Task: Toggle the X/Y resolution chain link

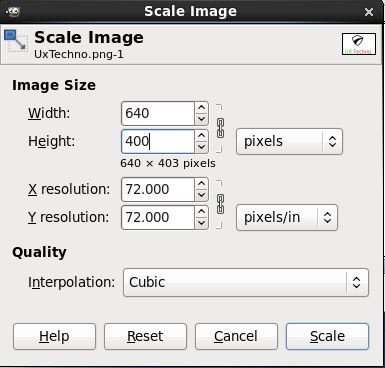Action: click(x=220, y=204)
